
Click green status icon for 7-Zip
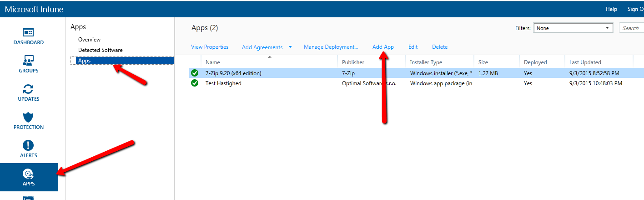[x=195, y=73]
